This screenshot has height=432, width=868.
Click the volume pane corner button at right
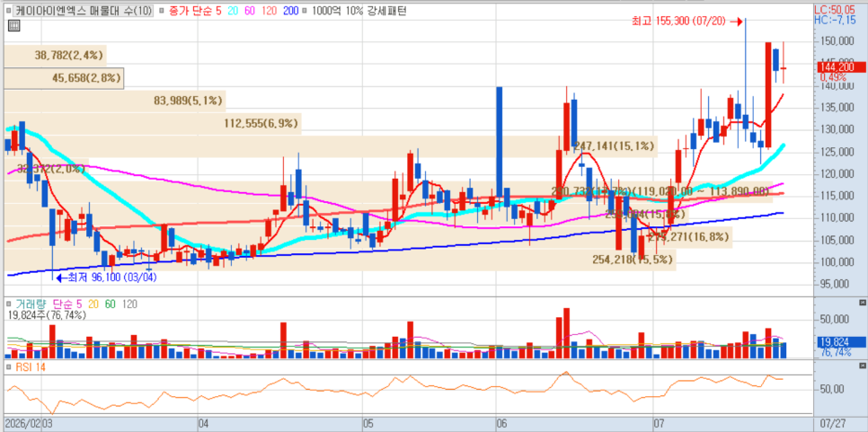tap(862, 304)
